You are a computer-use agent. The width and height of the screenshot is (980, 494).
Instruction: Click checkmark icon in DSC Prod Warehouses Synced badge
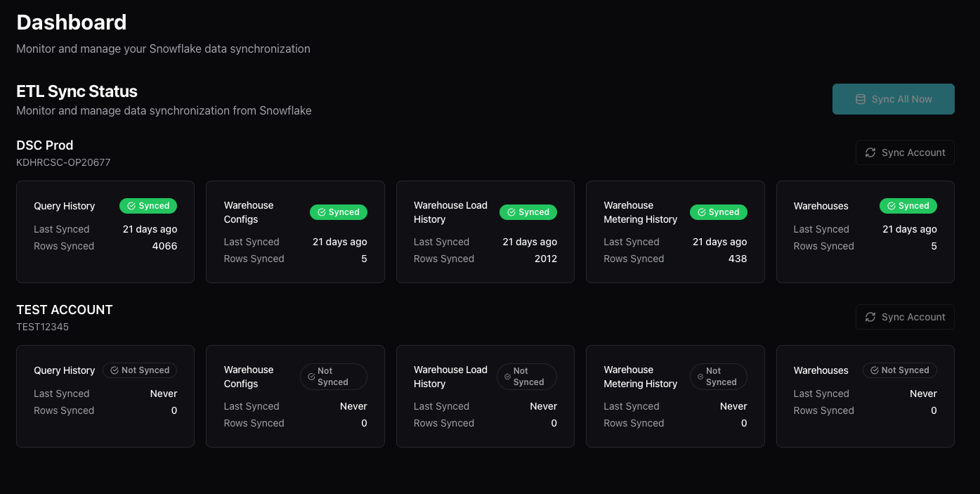click(x=891, y=206)
